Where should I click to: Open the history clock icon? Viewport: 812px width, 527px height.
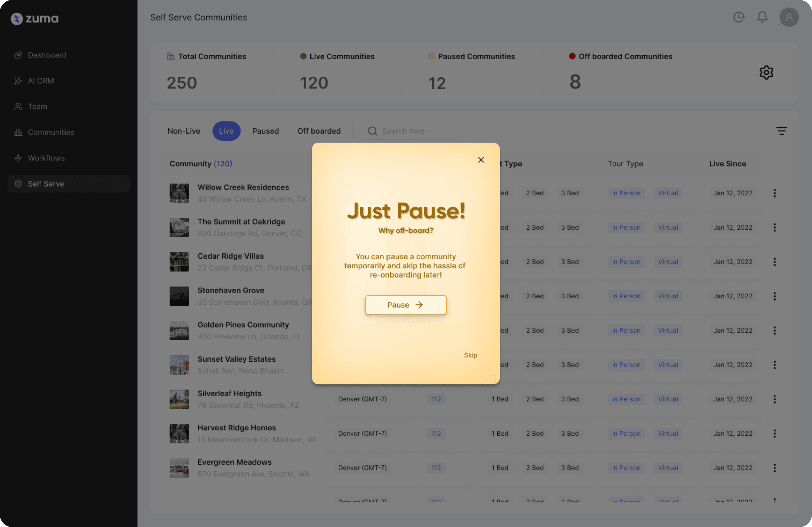[739, 17]
